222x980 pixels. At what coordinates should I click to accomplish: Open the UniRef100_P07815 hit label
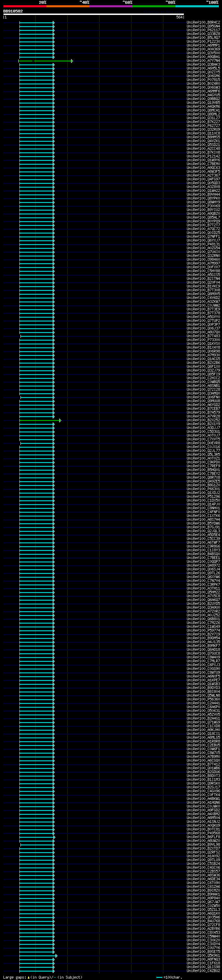(203, 80)
